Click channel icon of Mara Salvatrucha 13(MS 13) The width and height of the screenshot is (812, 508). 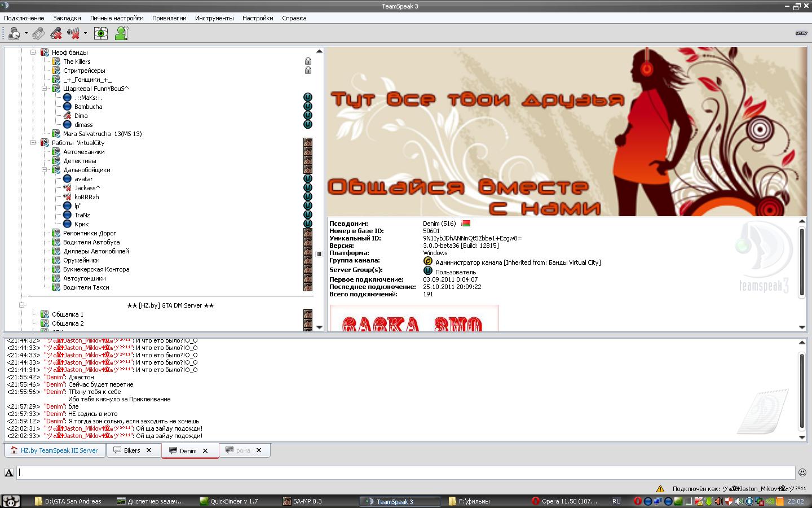tap(56, 134)
